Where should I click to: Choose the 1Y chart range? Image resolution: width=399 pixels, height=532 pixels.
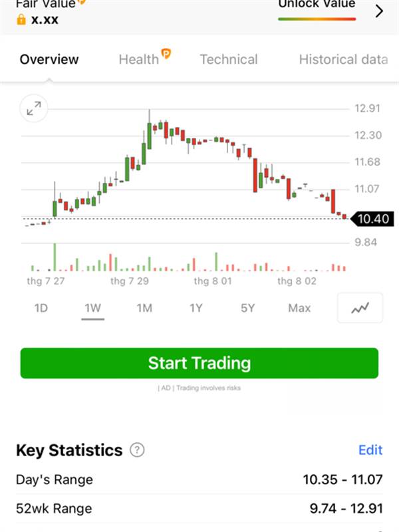(x=196, y=308)
